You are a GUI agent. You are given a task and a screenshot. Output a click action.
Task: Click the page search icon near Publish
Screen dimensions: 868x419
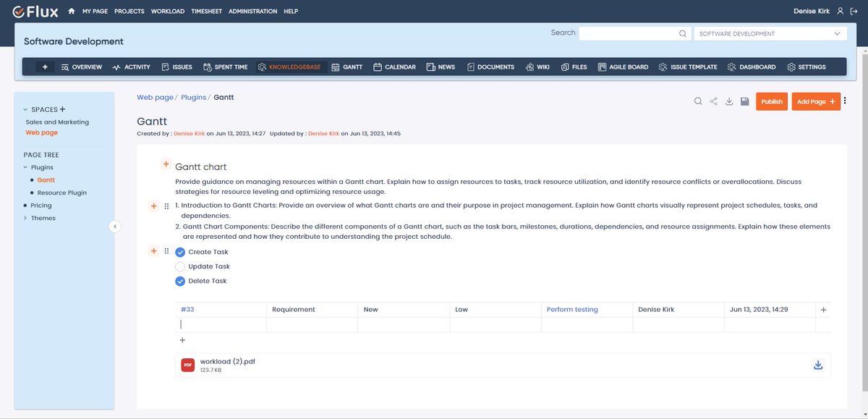(x=698, y=101)
